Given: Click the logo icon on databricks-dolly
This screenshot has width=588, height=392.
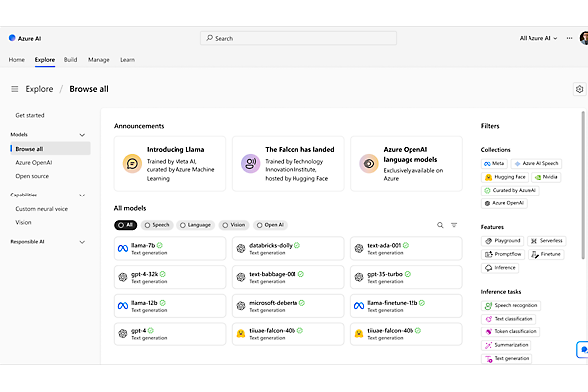Looking at the screenshot, I should (241, 248).
